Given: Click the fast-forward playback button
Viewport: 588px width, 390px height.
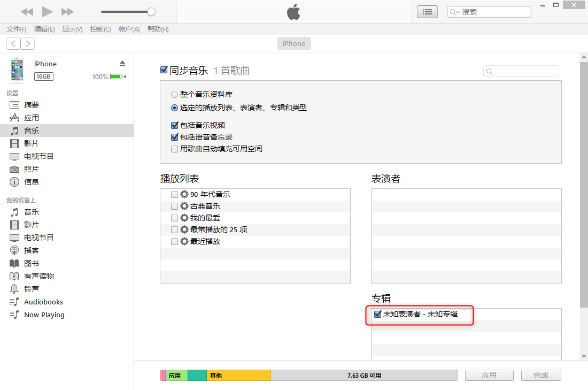Looking at the screenshot, I should pyautogui.click(x=67, y=12).
